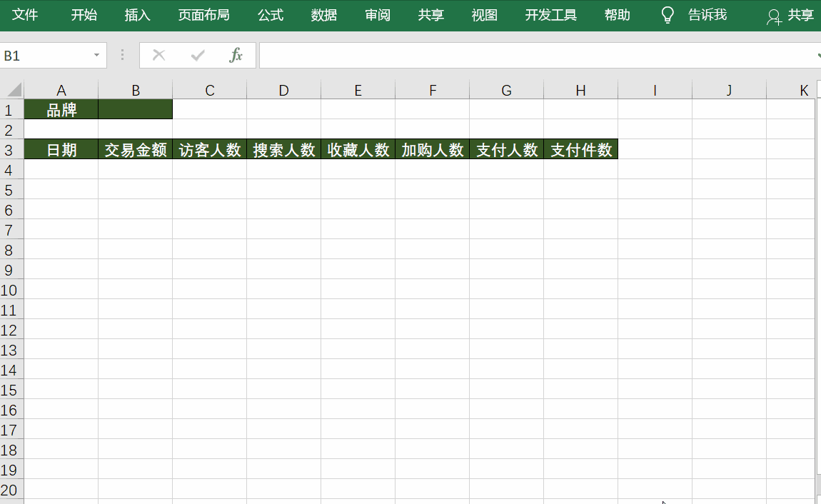Switch to the 页面布局 tab
This screenshot has height=504, width=821.
204,15
